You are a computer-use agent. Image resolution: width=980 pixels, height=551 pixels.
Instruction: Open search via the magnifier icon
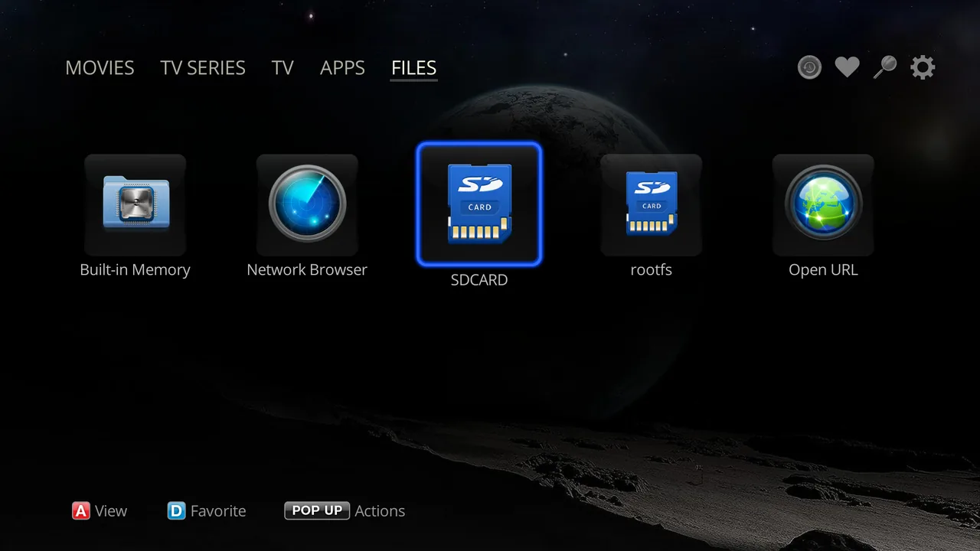[x=884, y=67]
